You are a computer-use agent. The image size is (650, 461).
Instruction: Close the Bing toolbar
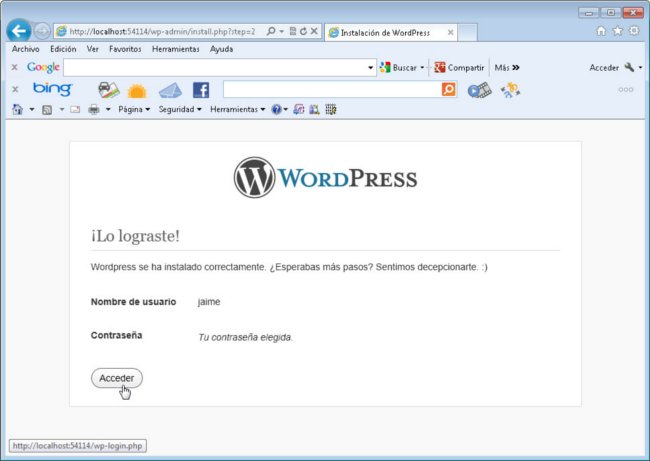coord(15,89)
